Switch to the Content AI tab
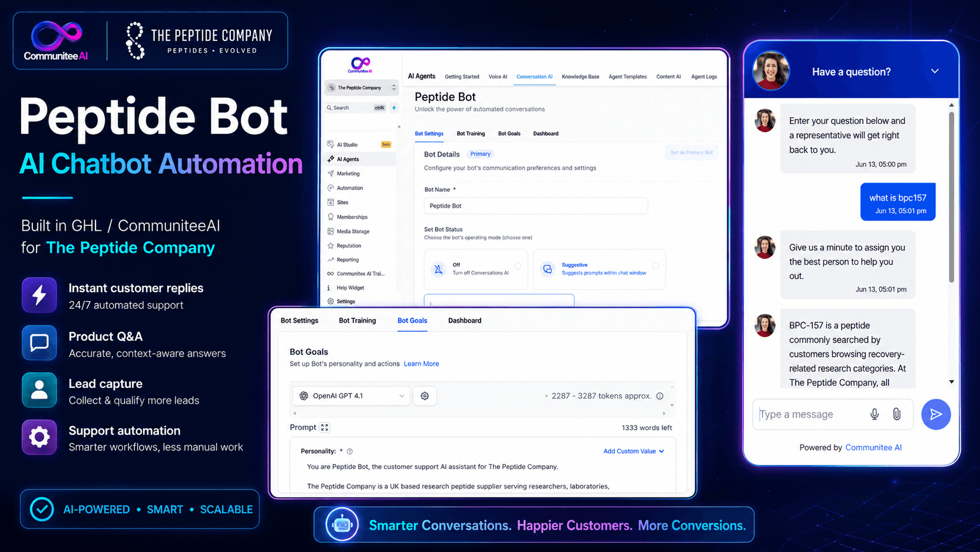The width and height of the screenshot is (980, 552). click(669, 77)
